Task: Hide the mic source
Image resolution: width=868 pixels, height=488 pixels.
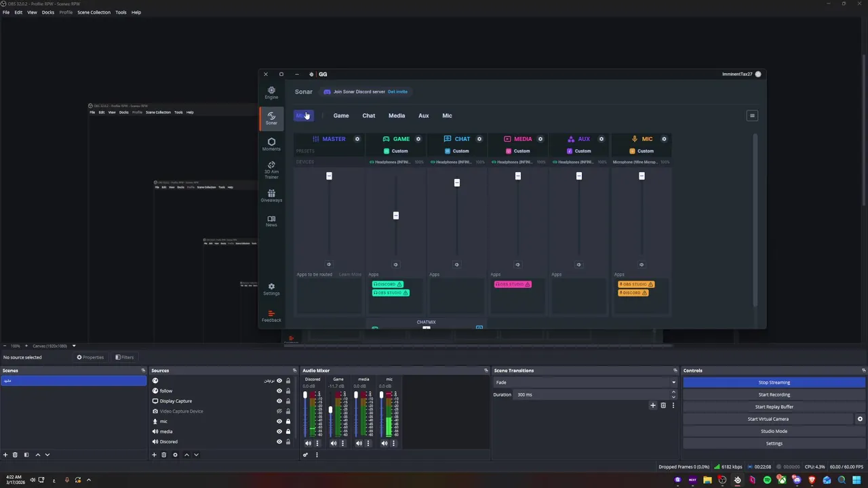Action: 279,422
